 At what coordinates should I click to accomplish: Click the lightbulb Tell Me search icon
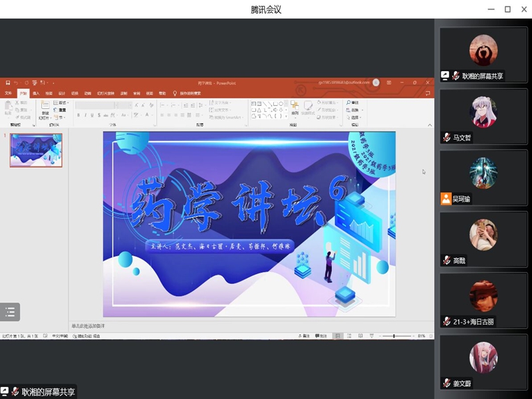[175, 93]
